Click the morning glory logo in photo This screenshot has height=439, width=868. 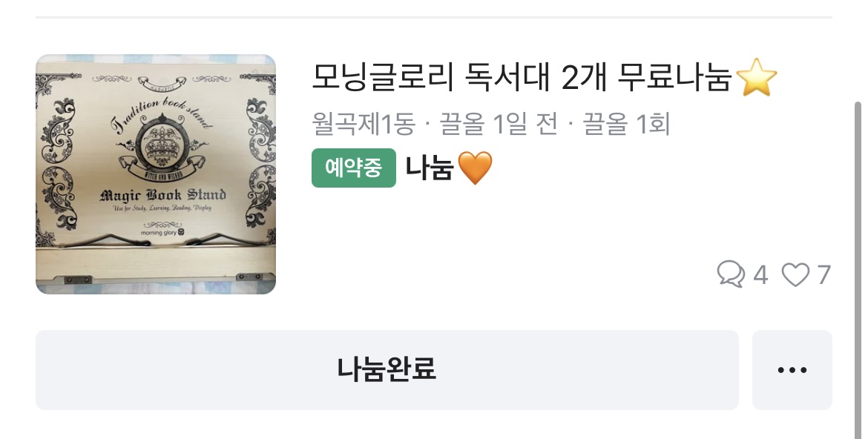tap(162, 233)
